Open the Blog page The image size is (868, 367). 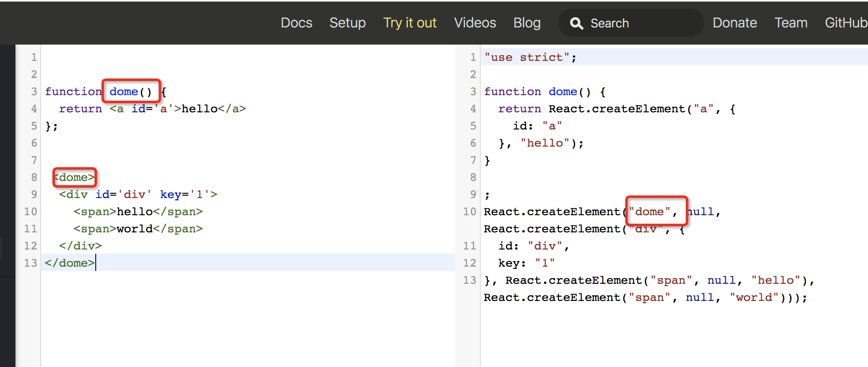tap(527, 23)
